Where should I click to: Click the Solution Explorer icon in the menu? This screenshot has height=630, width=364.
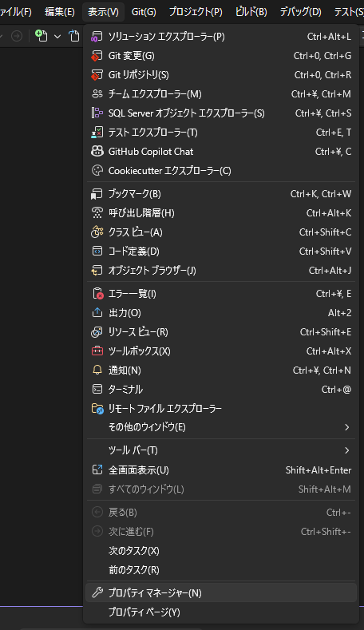coord(97,37)
